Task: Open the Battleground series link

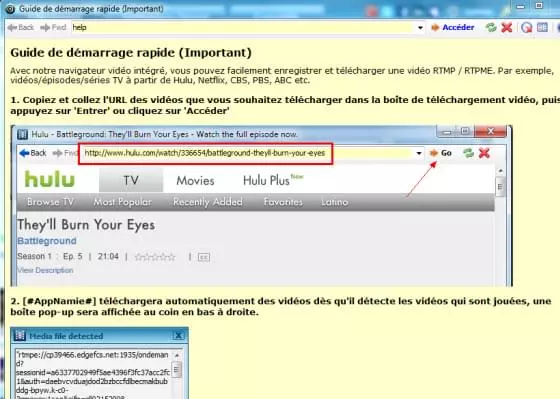Action: 47,241
